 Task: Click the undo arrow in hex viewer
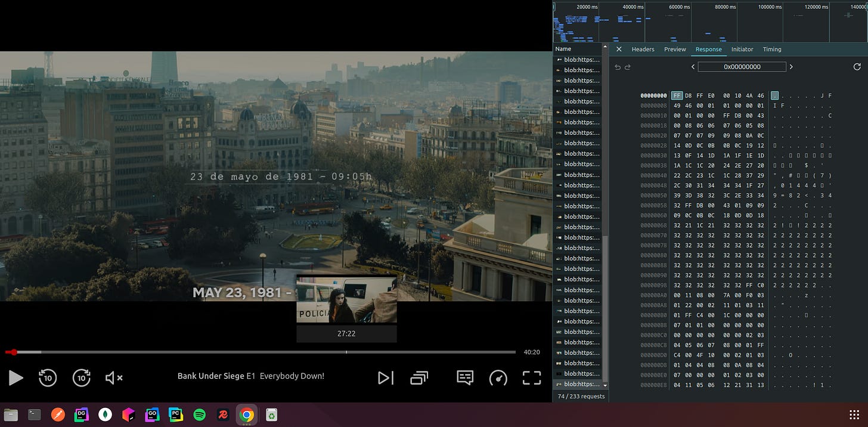[x=618, y=67]
